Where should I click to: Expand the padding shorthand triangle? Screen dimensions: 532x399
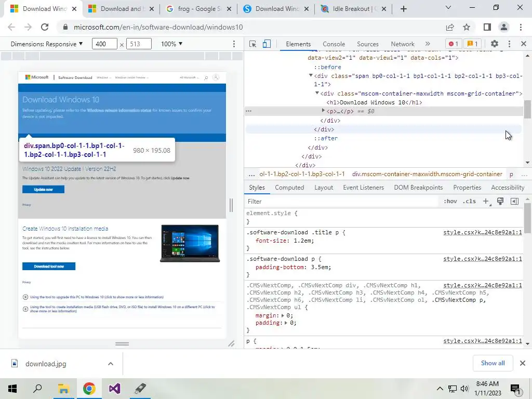pyautogui.click(x=286, y=323)
